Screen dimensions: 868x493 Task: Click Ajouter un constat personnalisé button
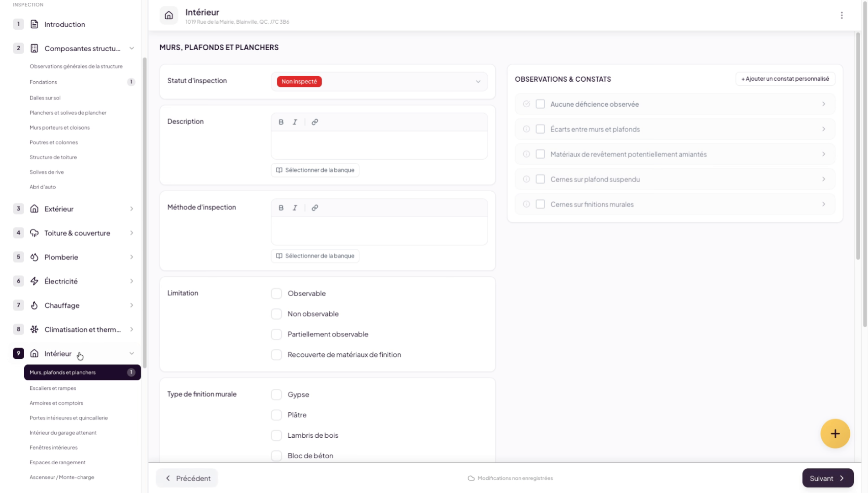(785, 79)
